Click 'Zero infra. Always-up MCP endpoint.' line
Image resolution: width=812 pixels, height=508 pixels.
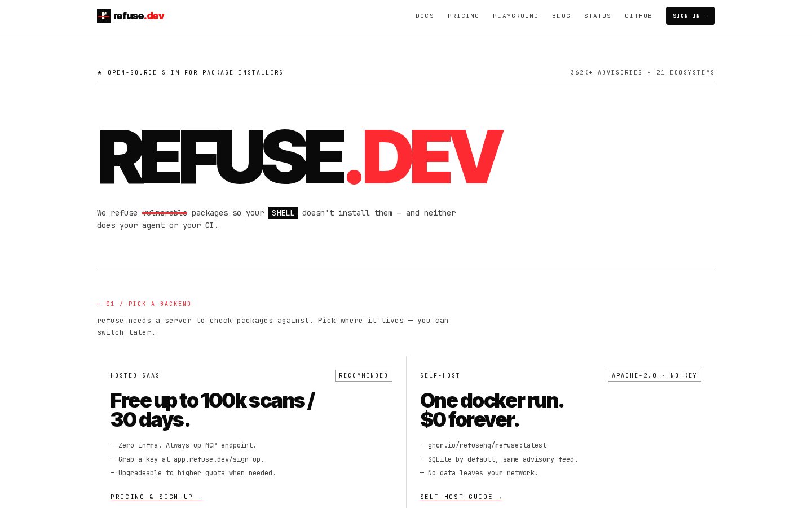[x=184, y=445]
